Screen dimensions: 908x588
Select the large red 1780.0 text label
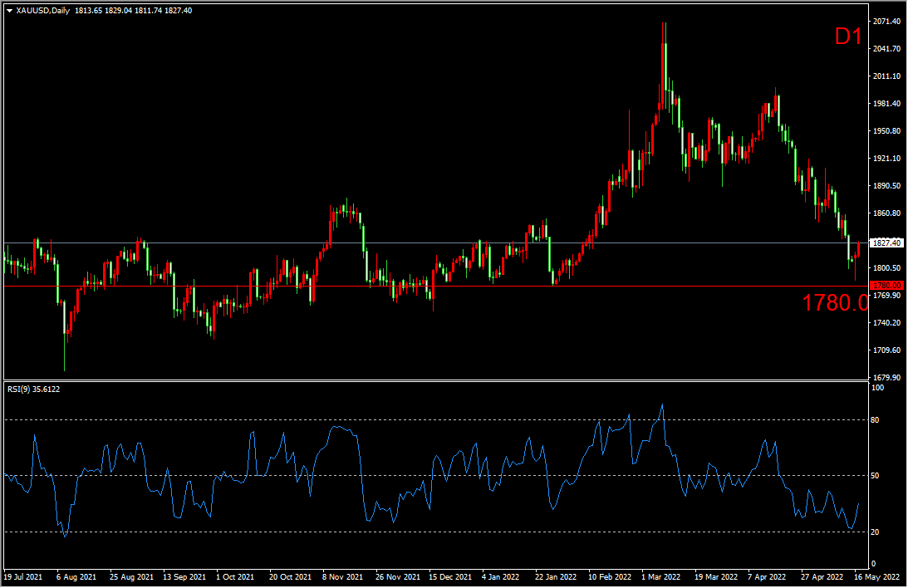tap(835, 303)
